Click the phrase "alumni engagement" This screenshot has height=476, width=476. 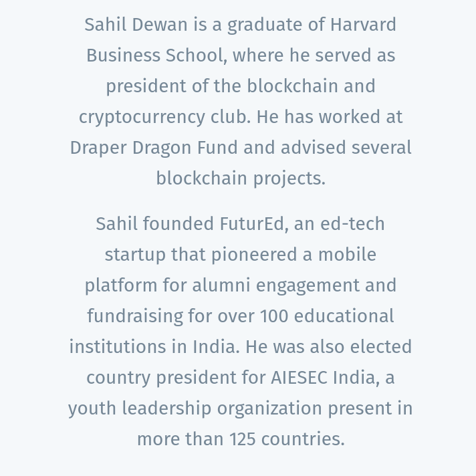275,286
